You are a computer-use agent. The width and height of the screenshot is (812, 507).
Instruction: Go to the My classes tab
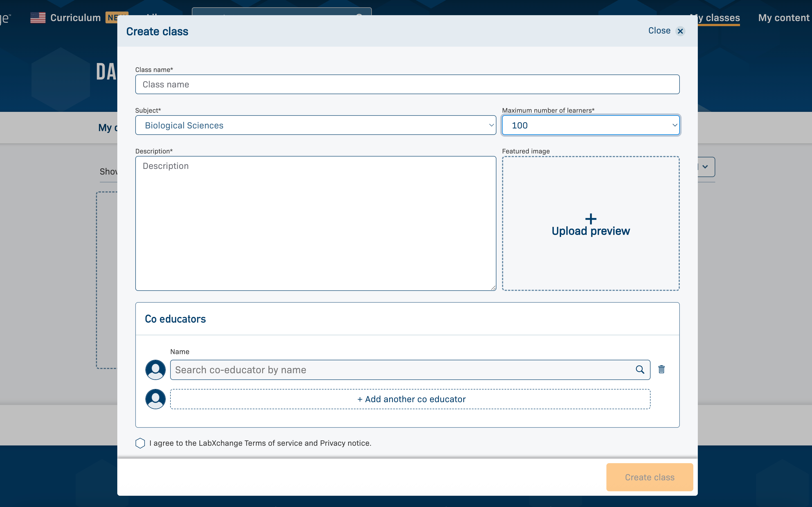pos(721,18)
